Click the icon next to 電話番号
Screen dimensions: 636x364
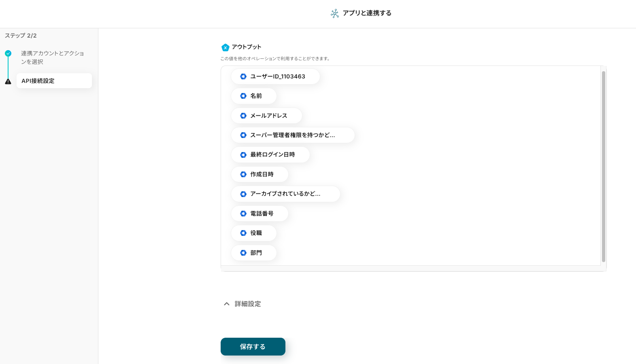click(x=243, y=214)
